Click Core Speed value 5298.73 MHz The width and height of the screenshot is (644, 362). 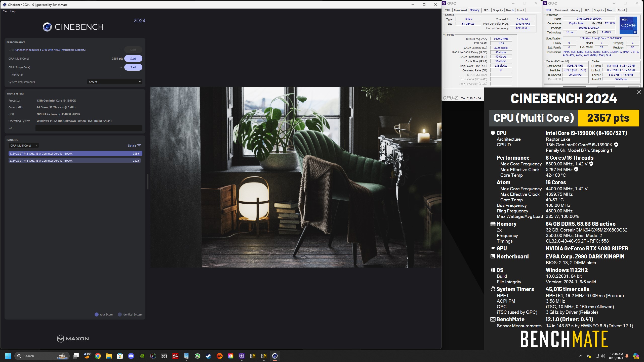(x=575, y=66)
